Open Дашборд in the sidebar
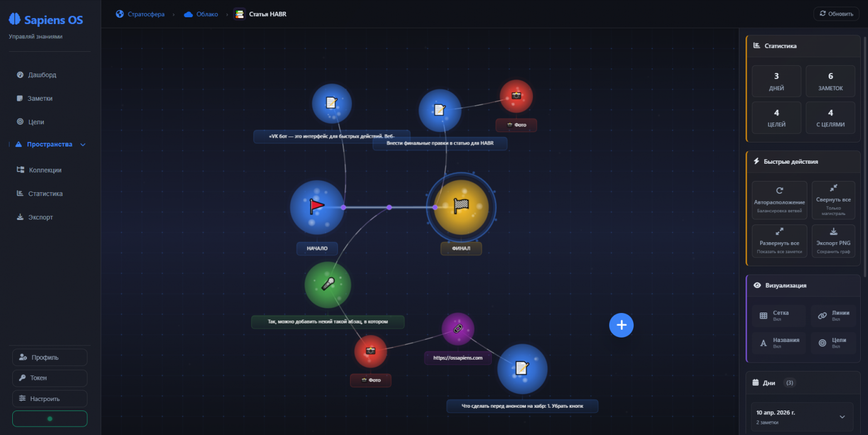The width and height of the screenshot is (868, 435). [x=42, y=75]
